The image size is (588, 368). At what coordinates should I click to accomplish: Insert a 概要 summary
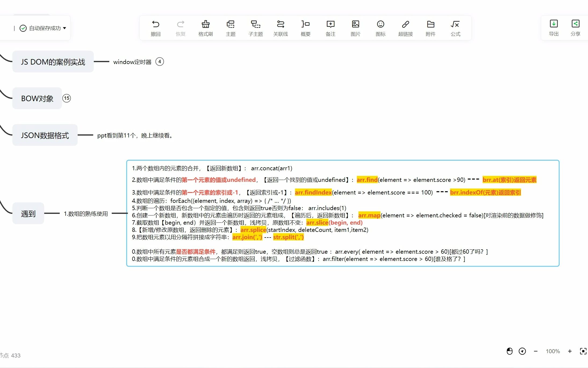coord(306,28)
